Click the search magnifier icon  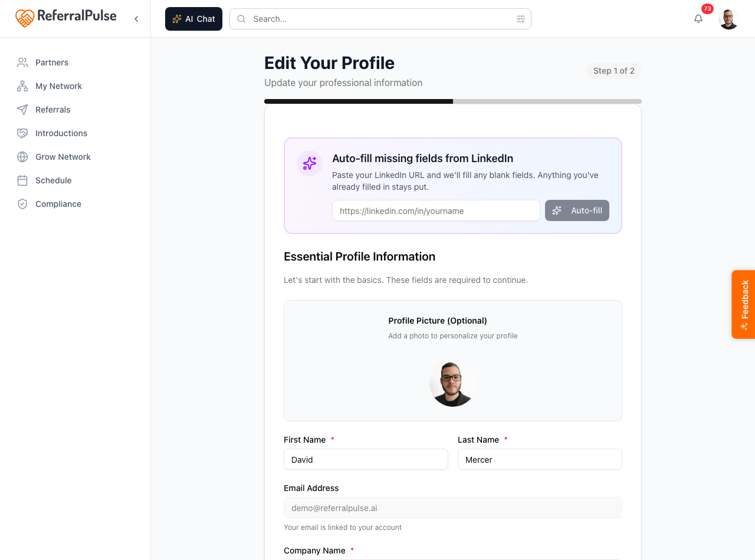pyautogui.click(x=241, y=19)
